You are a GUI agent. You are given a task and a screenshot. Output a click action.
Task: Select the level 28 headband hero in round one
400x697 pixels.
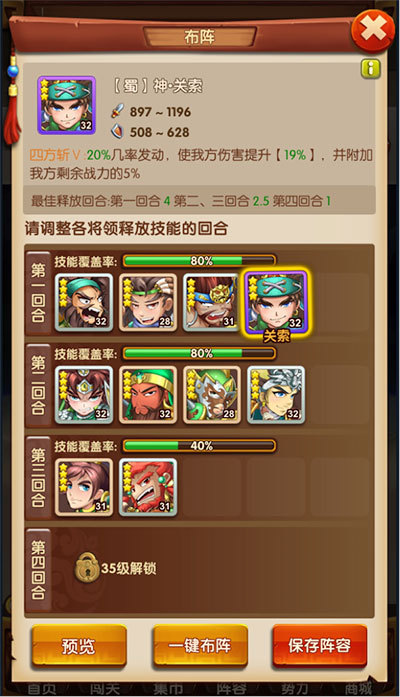click(148, 302)
